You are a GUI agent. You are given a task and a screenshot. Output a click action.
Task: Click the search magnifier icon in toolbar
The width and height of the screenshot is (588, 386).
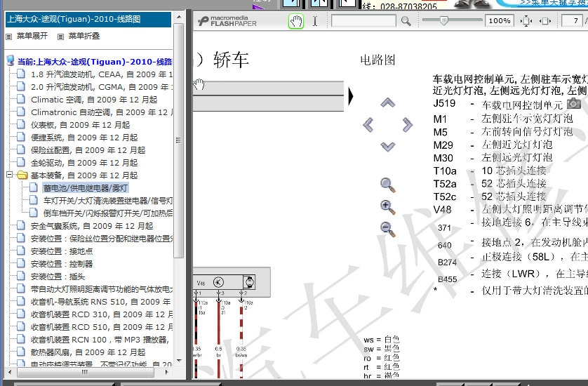point(406,21)
